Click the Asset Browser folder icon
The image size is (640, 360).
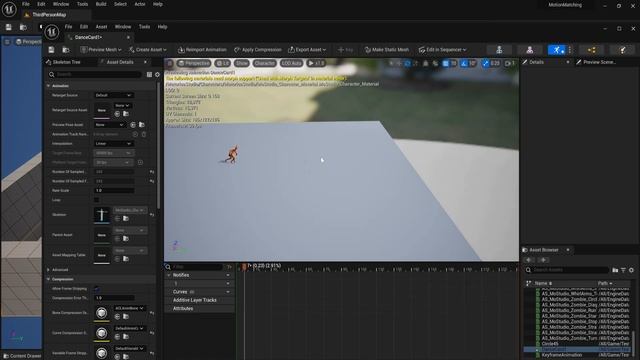(615, 270)
